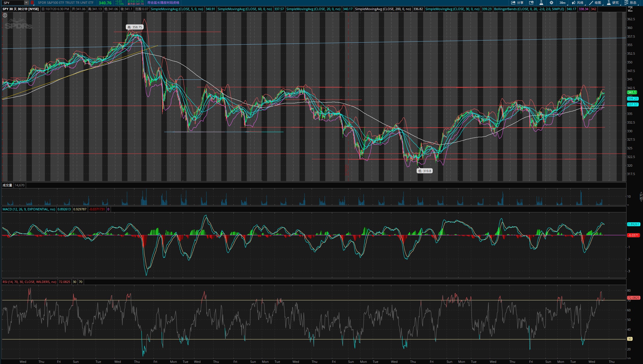Screen dimensions: 643x364
Task: Open the 绘图 drawings dropdown
Action: coord(595,3)
